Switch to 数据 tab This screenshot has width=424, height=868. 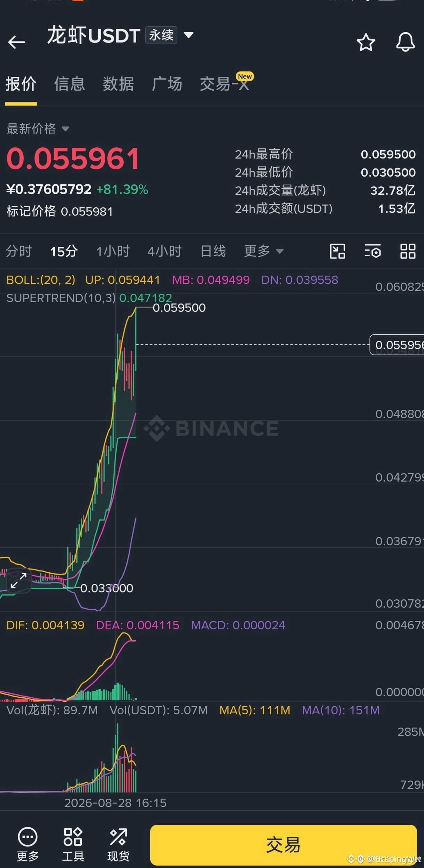118,84
